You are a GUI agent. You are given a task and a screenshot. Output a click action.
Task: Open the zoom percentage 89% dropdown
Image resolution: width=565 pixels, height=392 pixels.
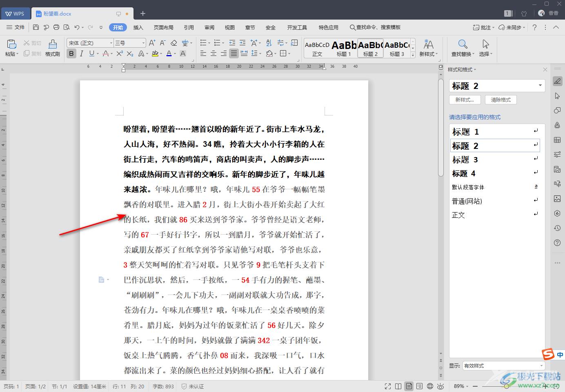pos(462,386)
